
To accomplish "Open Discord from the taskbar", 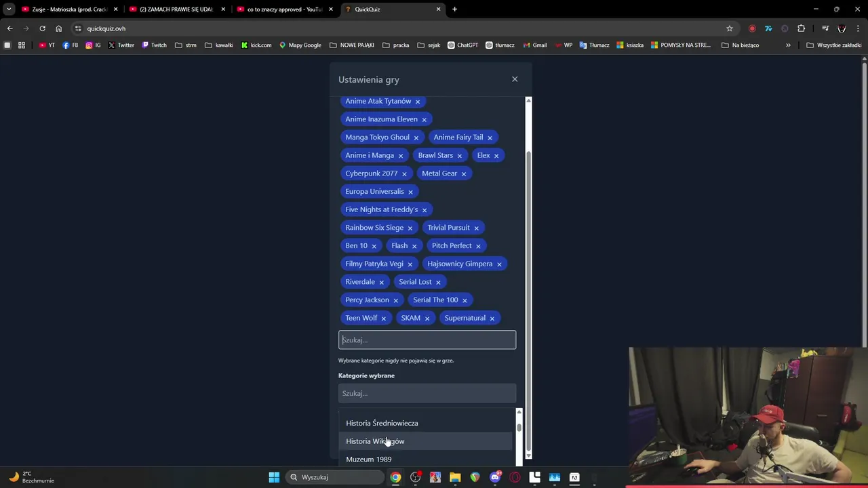I will coord(495,477).
